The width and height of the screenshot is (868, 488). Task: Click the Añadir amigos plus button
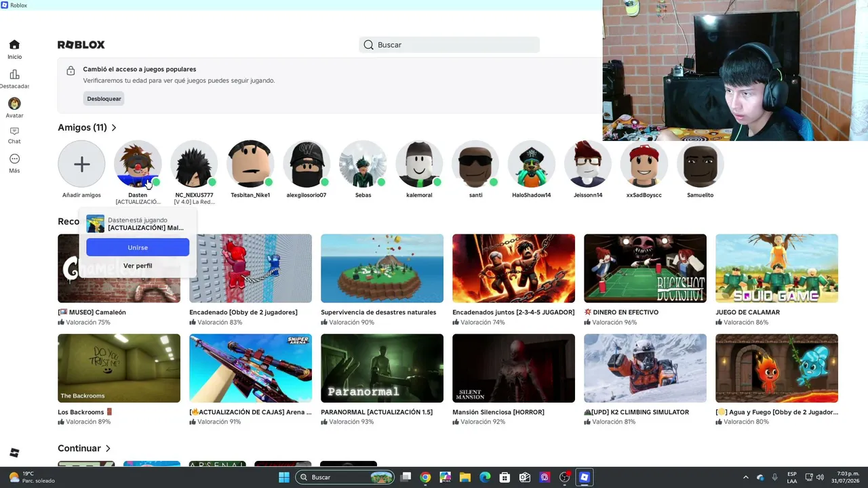[81, 164]
